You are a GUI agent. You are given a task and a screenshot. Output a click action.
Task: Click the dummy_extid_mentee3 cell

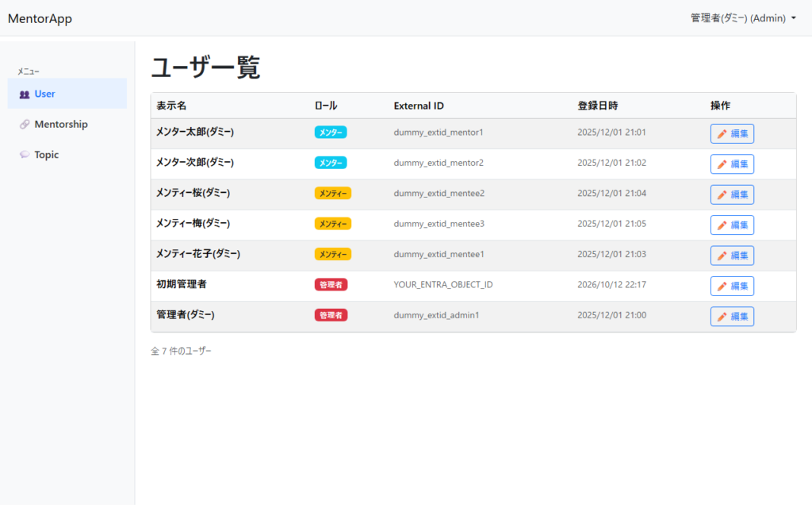439,224
